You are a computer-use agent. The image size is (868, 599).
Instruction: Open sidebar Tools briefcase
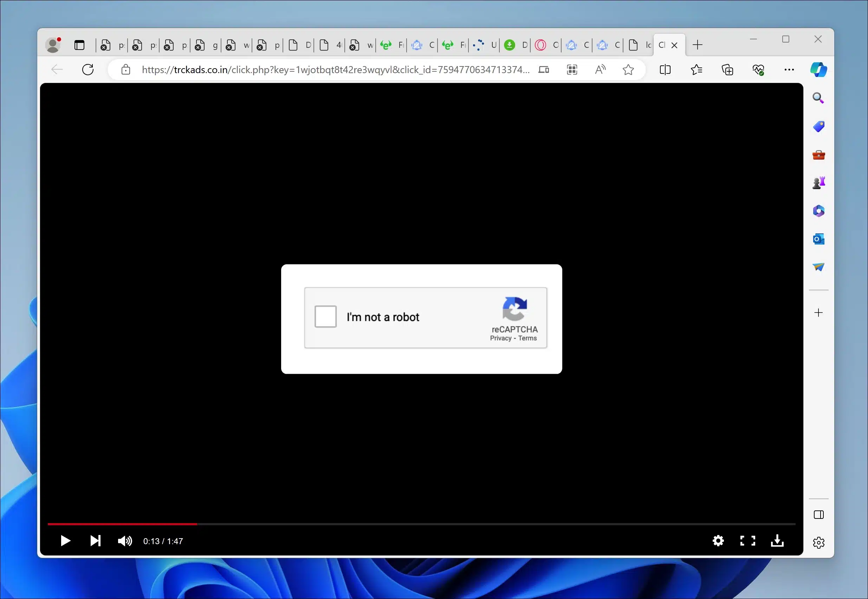point(818,155)
